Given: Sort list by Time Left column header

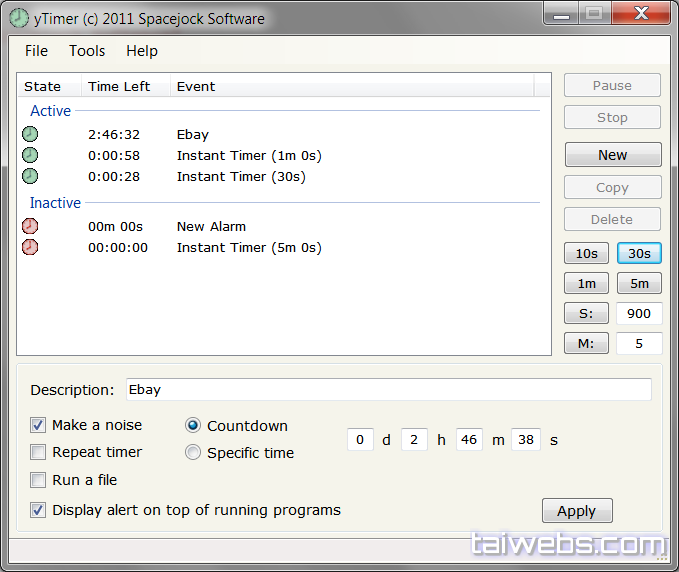Looking at the screenshot, I should [x=120, y=86].
